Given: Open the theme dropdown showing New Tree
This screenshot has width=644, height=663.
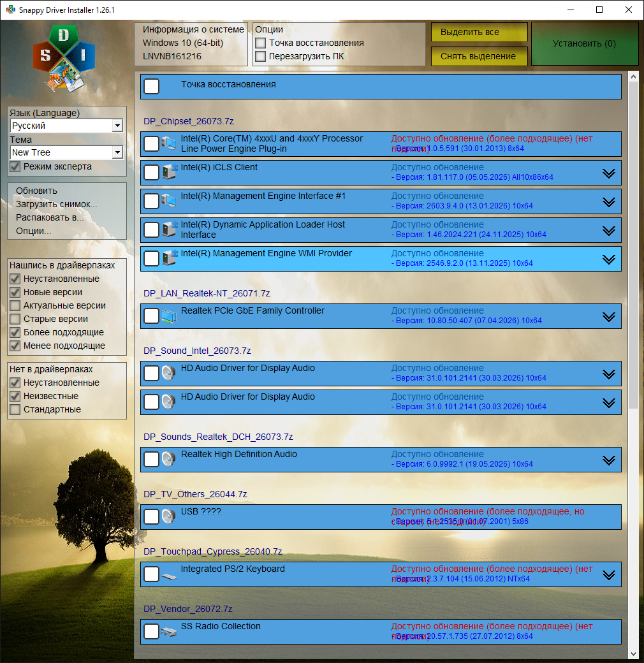Looking at the screenshot, I should (x=67, y=152).
